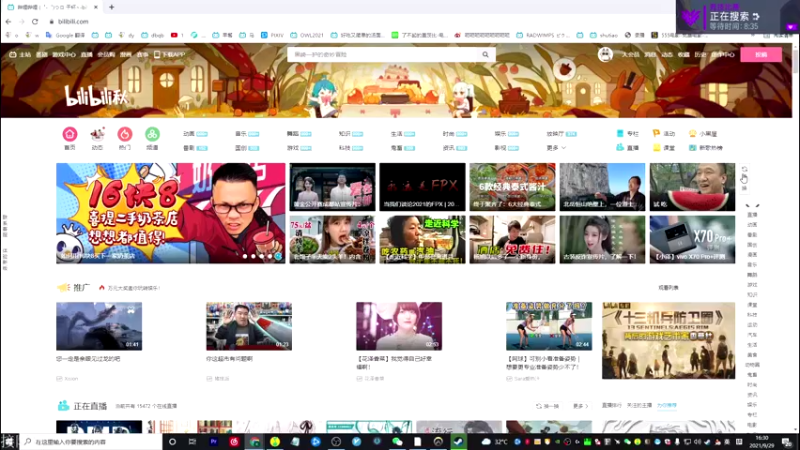Open a new browser tab with plus

point(111,7)
